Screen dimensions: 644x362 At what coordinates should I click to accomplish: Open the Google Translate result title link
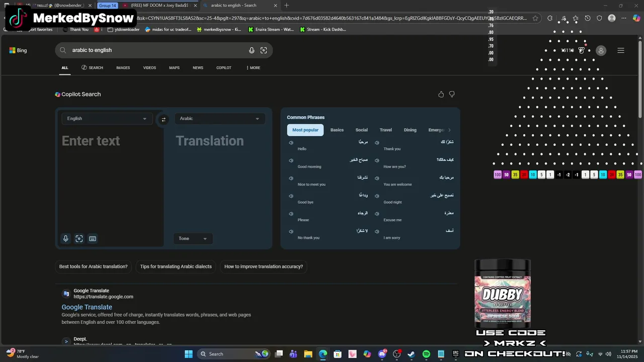pos(87,307)
